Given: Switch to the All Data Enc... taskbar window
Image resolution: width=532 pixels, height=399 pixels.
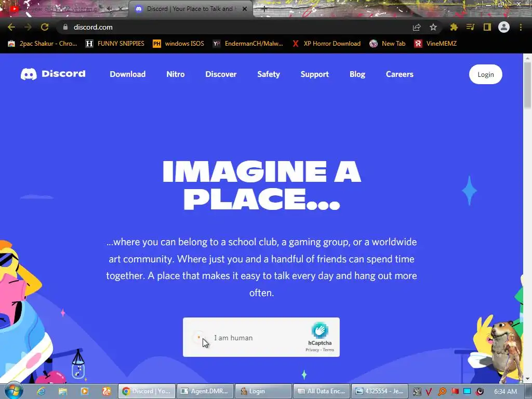Looking at the screenshot, I should pos(321,391).
